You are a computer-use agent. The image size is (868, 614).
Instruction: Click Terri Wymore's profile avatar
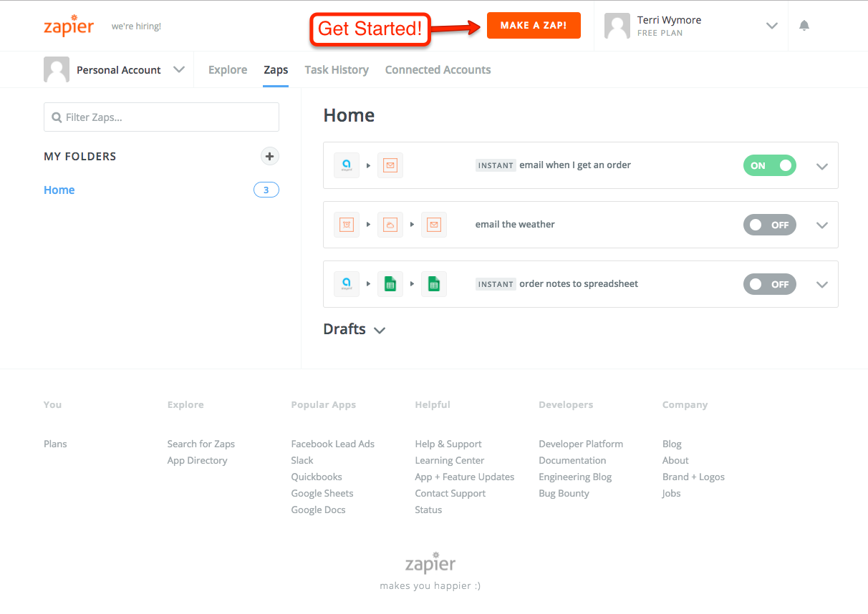pos(617,26)
